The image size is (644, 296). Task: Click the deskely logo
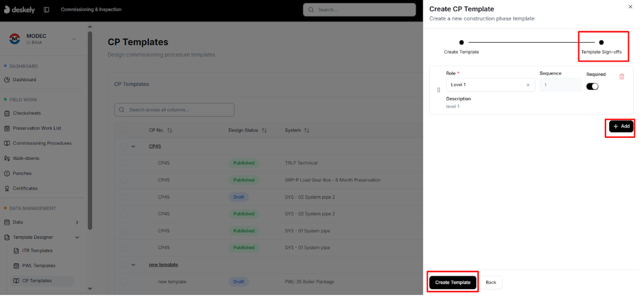(20, 9)
